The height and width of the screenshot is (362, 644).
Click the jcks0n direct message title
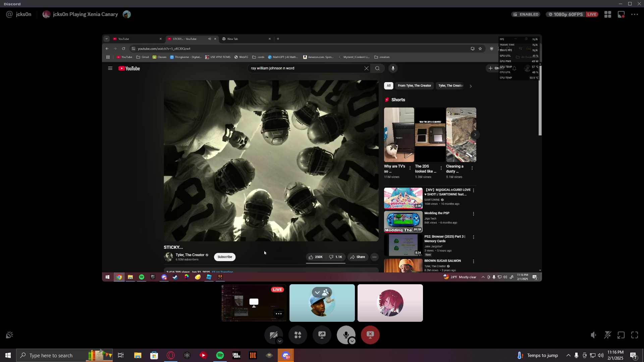tap(23, 14)
